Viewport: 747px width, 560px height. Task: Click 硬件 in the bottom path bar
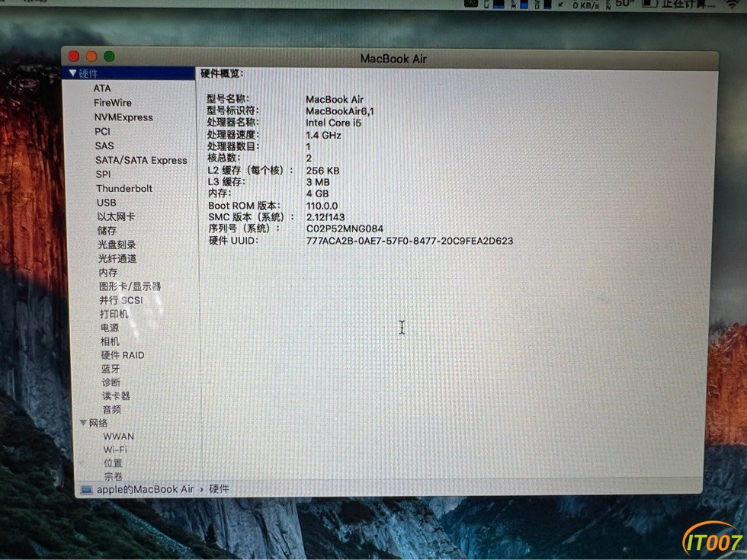[x=220, y=489]
